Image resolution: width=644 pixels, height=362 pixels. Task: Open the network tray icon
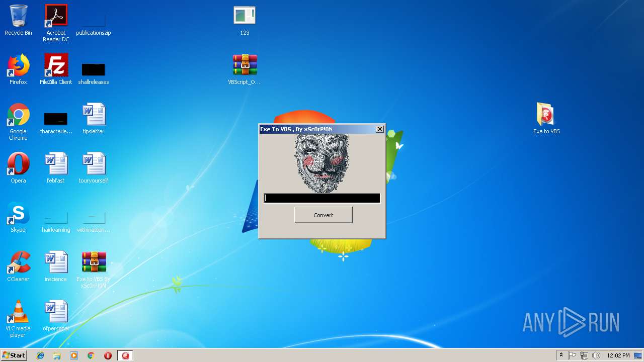tap(584, 355)
